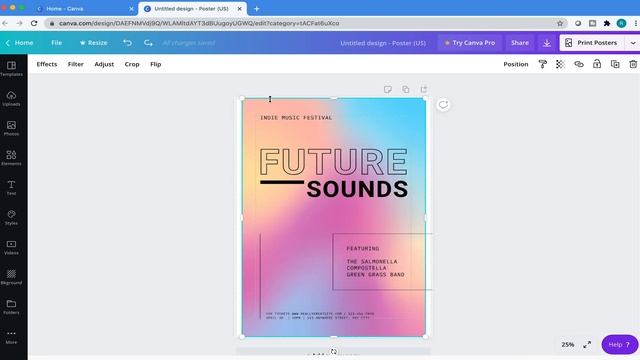Reload the page in the browser
640x360 pixels.
pos(34,24)
